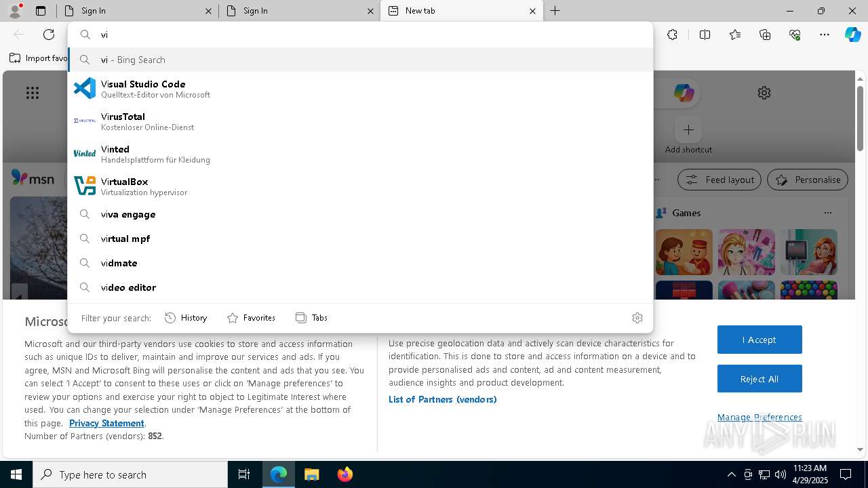Screen dimensions: 868x488
Task: Click the refresh page icon
Action: 49,35
